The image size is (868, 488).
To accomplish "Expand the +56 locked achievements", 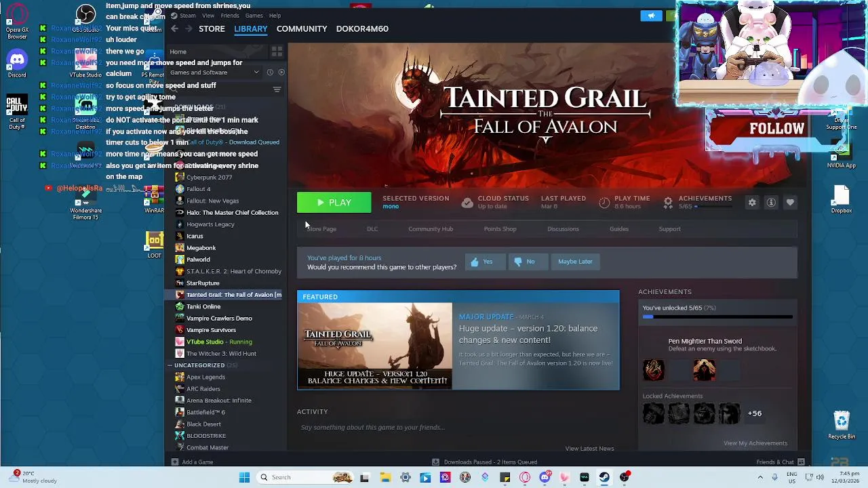I will tap(755, 413).
